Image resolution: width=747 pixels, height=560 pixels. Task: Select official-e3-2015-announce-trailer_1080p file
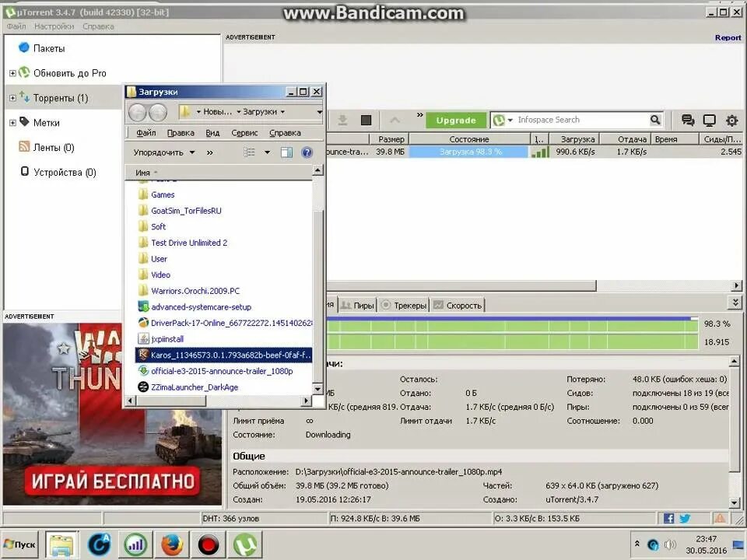222,371
